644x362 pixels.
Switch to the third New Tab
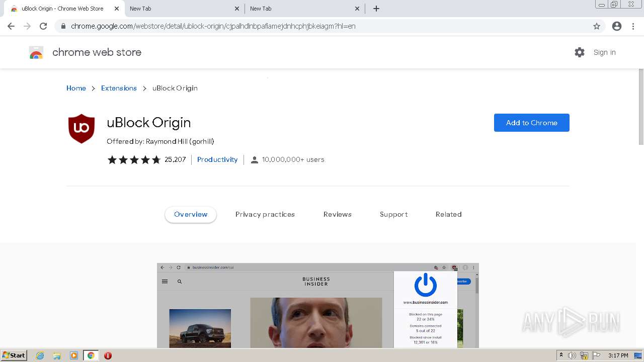305,9
